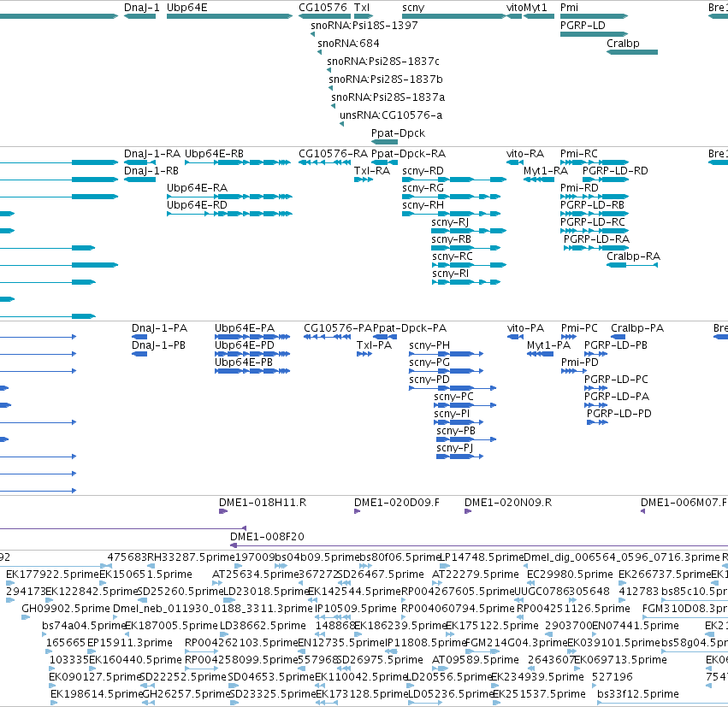Image resolution: width=728 pixels, height=707 pixels.
Task: Select the Txl-RA transcript label
Action: pos(372,171)
